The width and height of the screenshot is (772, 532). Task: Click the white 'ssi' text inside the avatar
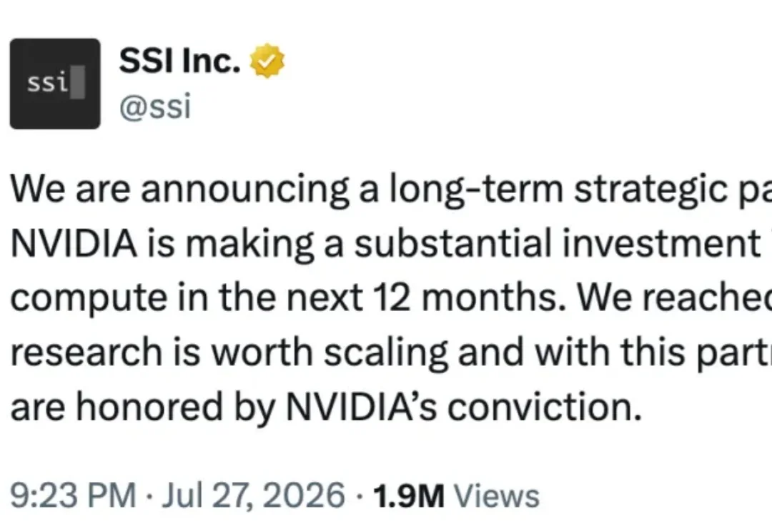48,82
